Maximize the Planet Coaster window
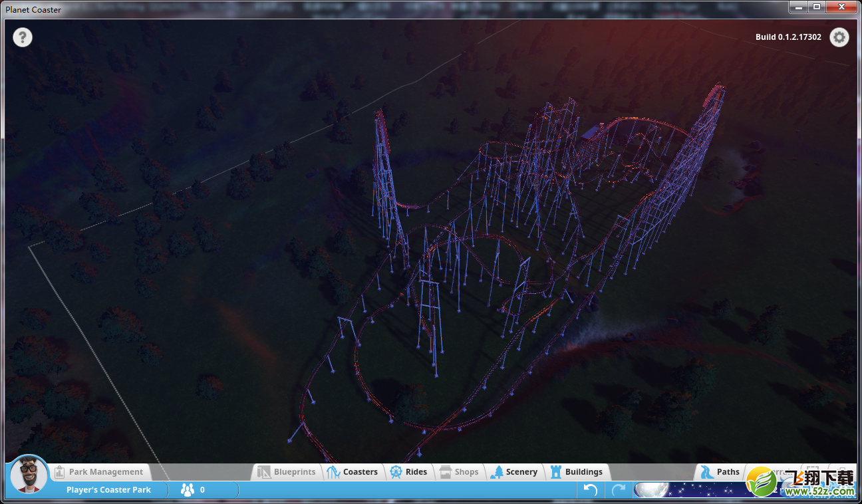The image size is (862, 504). click(817, 7)
